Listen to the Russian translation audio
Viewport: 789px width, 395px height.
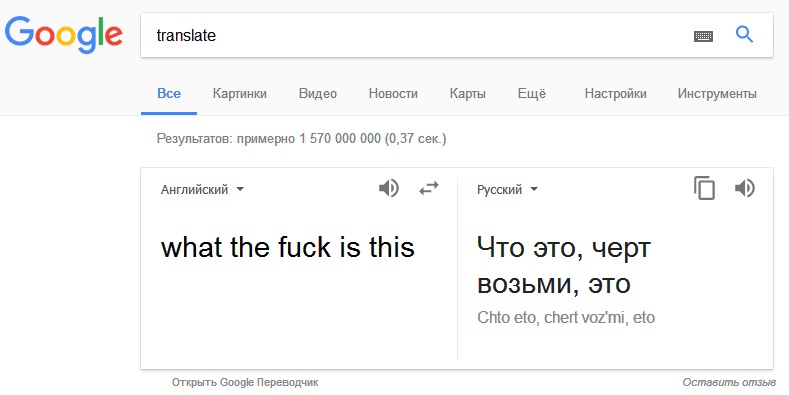745,189
